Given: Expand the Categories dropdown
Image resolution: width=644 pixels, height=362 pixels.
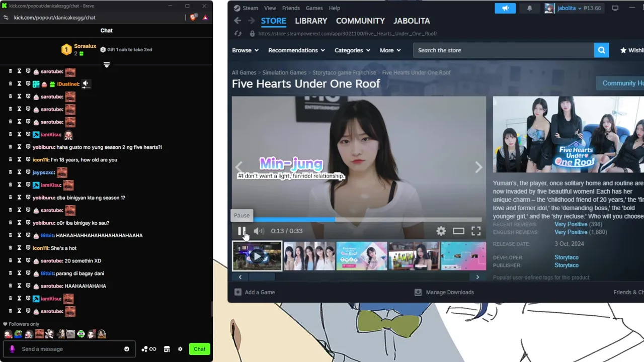Looking at the screenshot, I should 352,50.
